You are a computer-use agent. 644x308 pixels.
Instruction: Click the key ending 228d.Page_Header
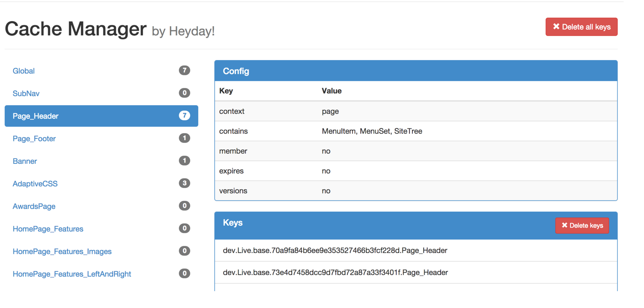point(335,250)
